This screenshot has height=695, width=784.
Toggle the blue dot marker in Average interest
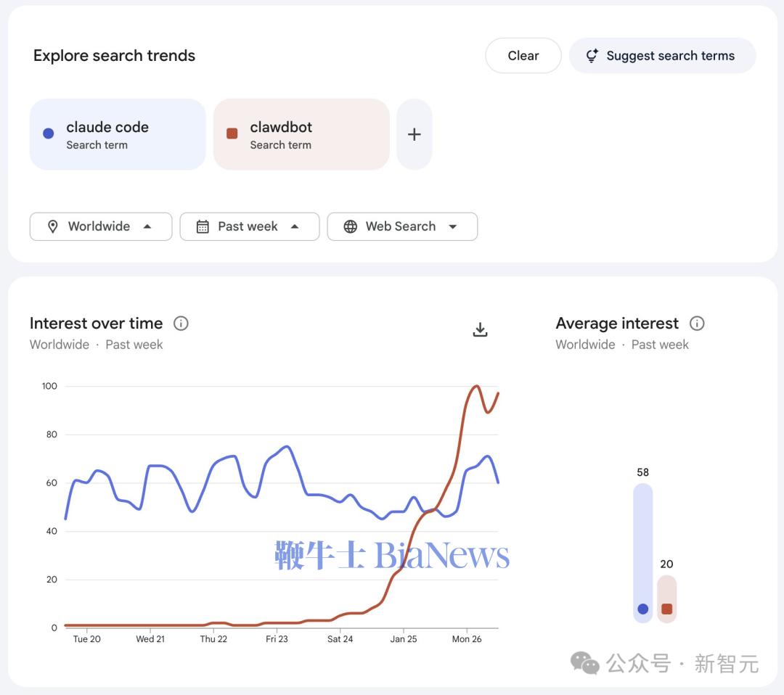pos(642,609)
